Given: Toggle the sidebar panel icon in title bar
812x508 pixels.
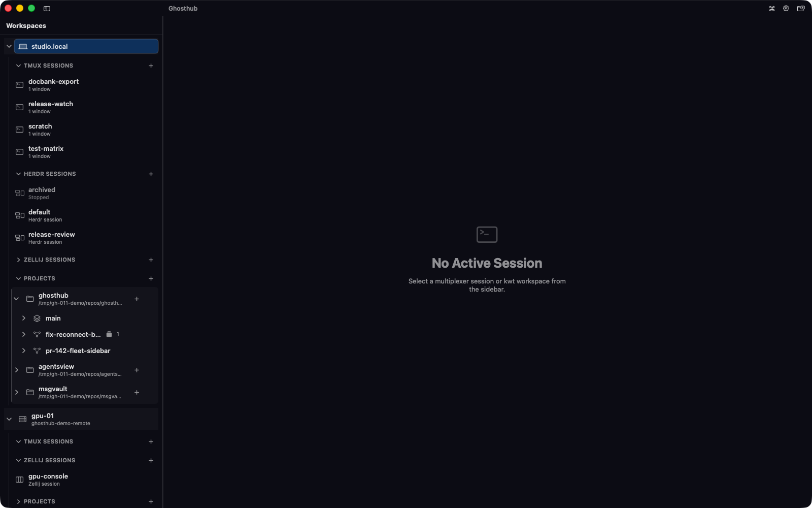Looking at the screenshot, I should [47, 9].
